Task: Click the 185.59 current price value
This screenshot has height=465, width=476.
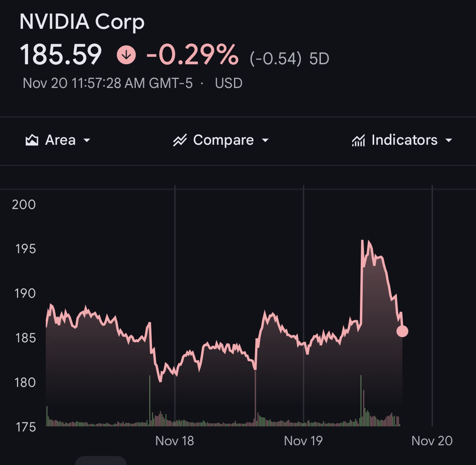Action: tap(61, 54)
